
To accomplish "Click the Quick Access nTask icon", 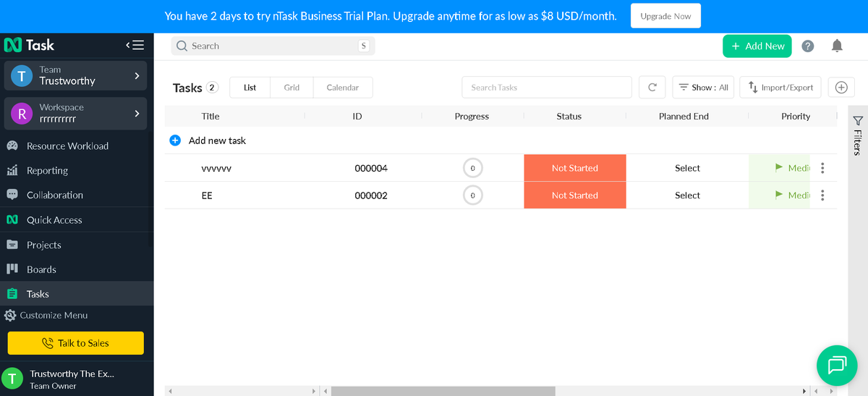I will pos(12,219).
